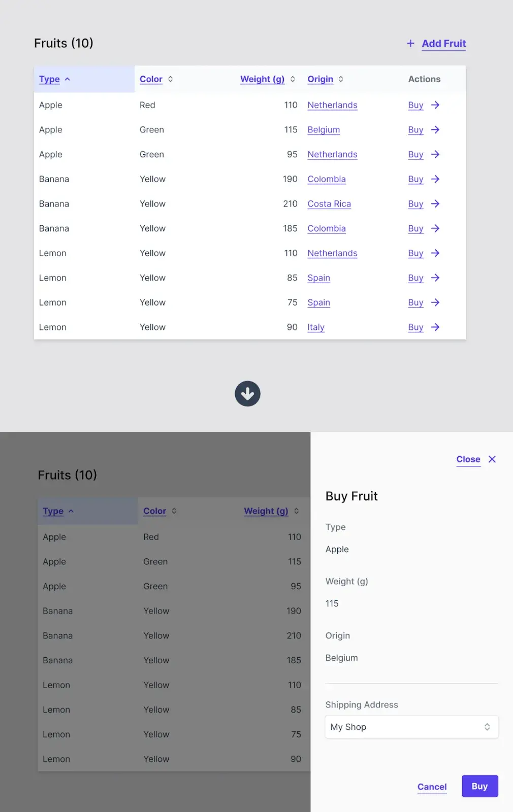Viewport: 513px width, 812px height.
Task: Click the arrow icon in the Italy row
Action: pyautogui.click(x=435, y=327)
